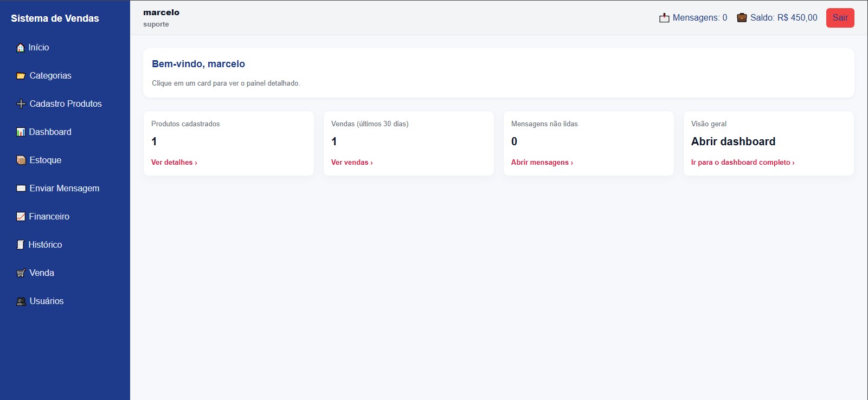Open Ir para o dashboard completo link

[743, 163]
